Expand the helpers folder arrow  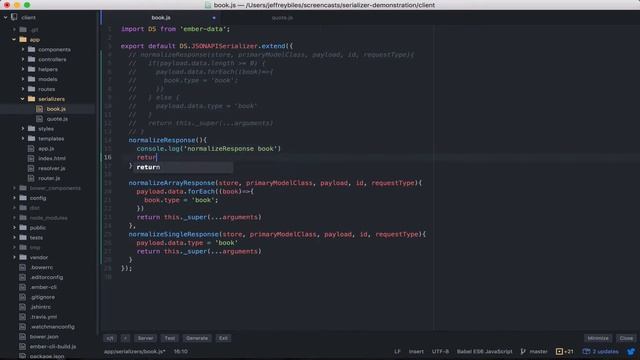(23, 69)
